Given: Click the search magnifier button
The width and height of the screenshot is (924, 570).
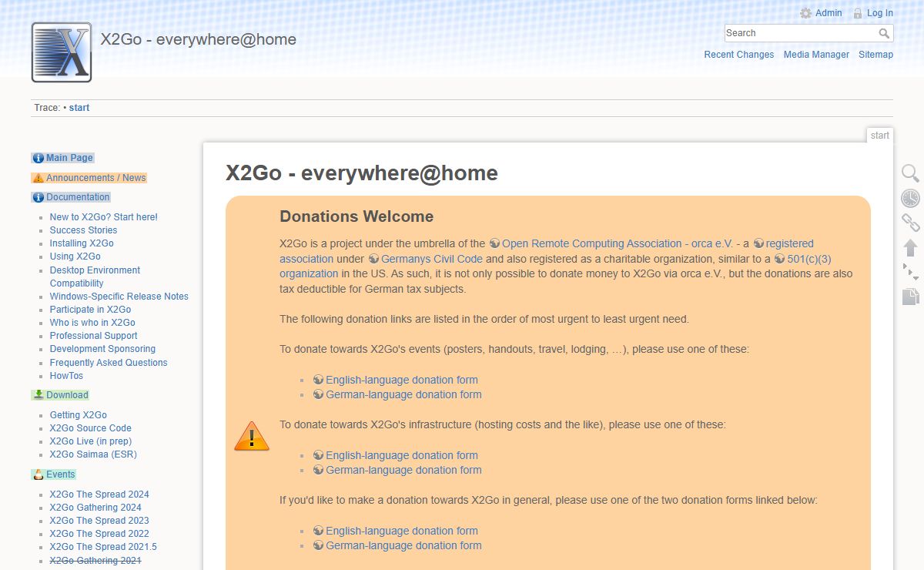Looking at the screenshot, I should coord(885,33).
